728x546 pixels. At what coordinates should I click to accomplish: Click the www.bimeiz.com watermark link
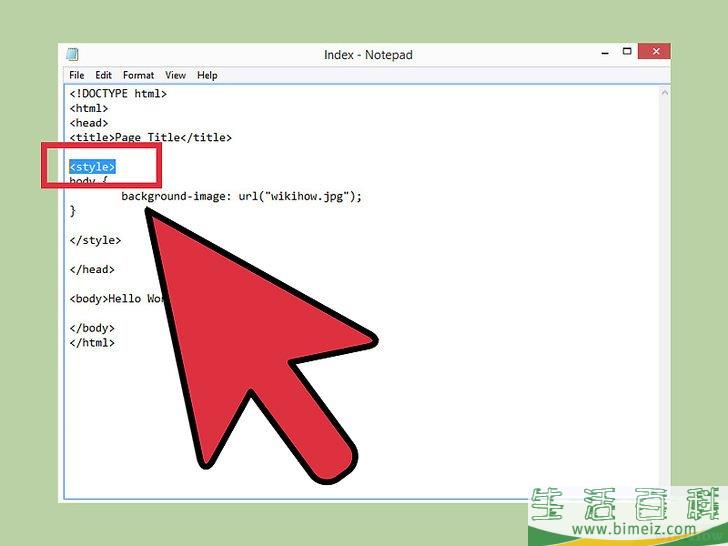click(x=634, y=528)
